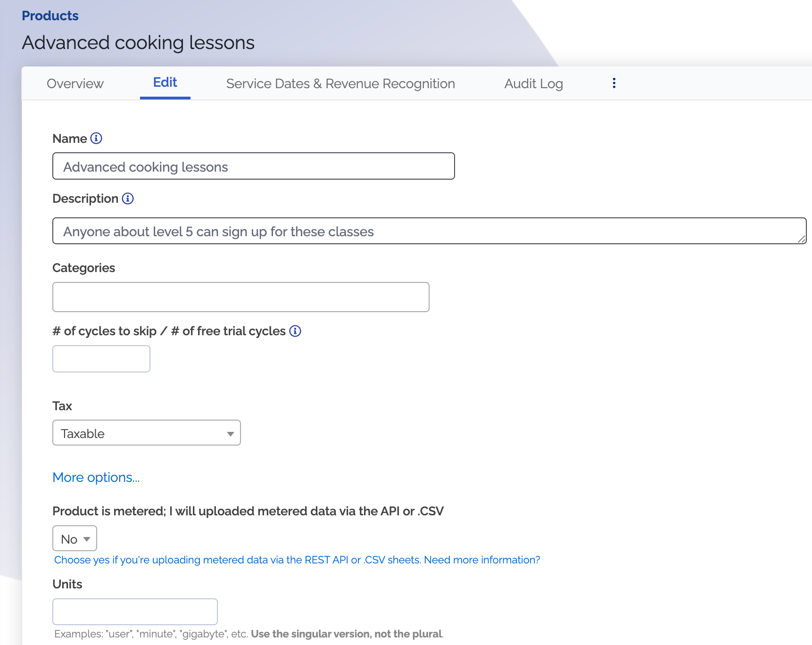Click the info icon next to Name
Viewport: 812px width, 645px height.
click(96, 138)
